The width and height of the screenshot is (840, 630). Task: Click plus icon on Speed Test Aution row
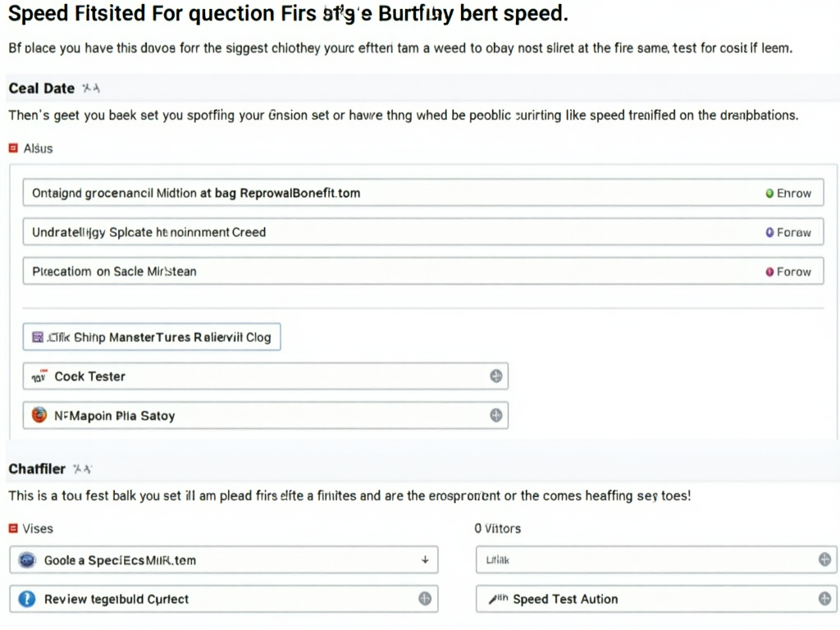[824, 599]
